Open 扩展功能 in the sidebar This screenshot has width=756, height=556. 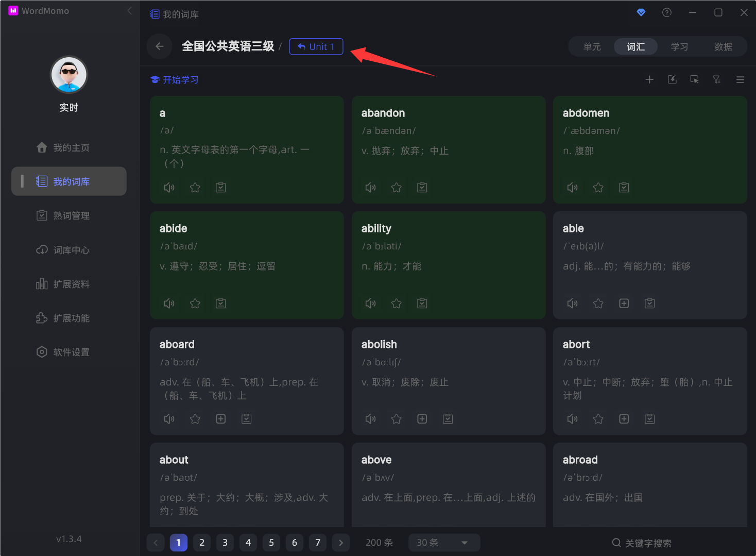pos(69,318)
